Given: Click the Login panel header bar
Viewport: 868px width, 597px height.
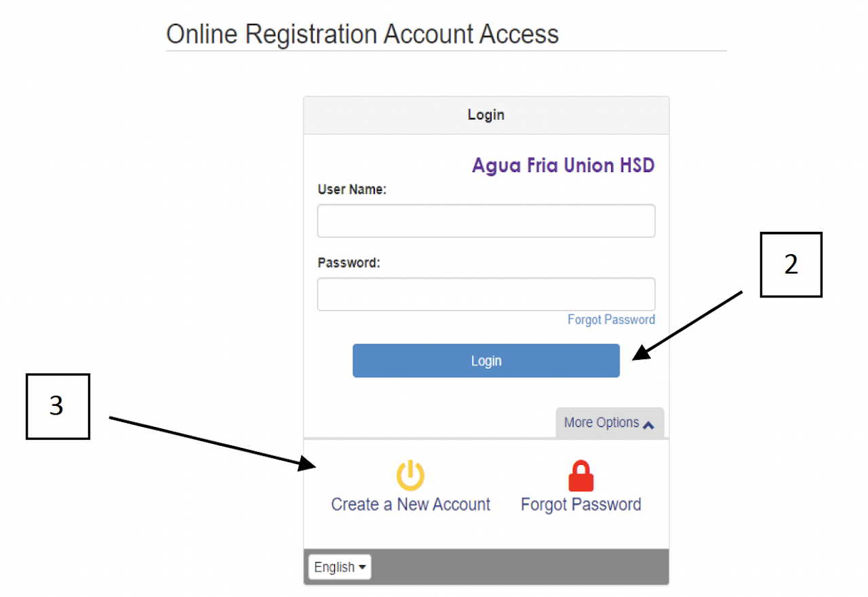Looking at the screenshot, I should (486, 115).
